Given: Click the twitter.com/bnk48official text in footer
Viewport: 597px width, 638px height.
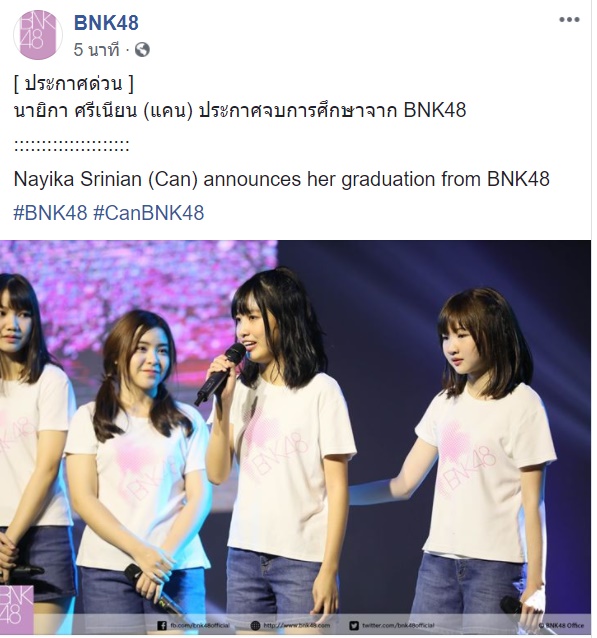Looking at the screenshot, I should (x=398, y=625).
